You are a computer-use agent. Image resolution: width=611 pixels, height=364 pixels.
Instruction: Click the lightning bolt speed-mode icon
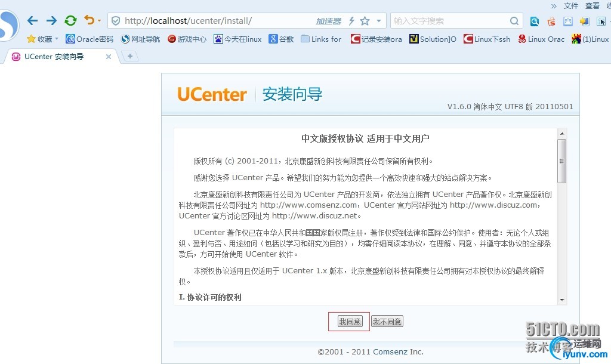351,21
